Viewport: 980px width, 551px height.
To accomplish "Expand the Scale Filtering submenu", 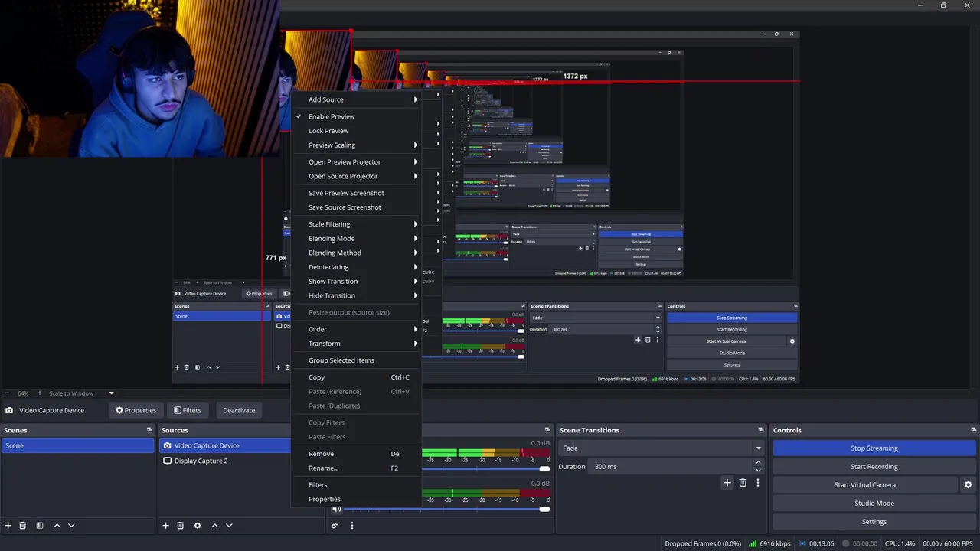I will coord(357,224).
